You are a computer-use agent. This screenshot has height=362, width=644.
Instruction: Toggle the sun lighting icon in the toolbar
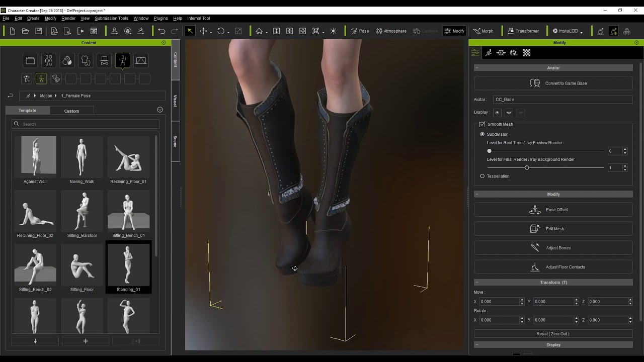click(333, 31)
